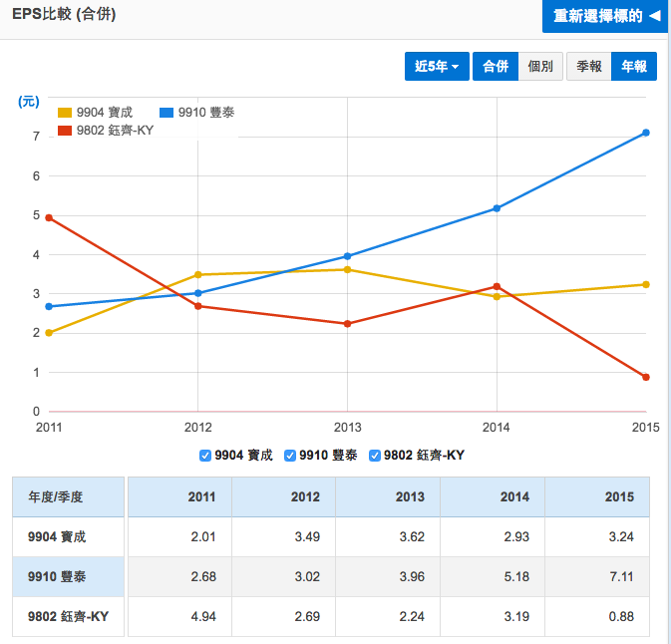Select the 年報 annual report tab
The height and width of the screenshot is (644, 671).
(634, 66)
